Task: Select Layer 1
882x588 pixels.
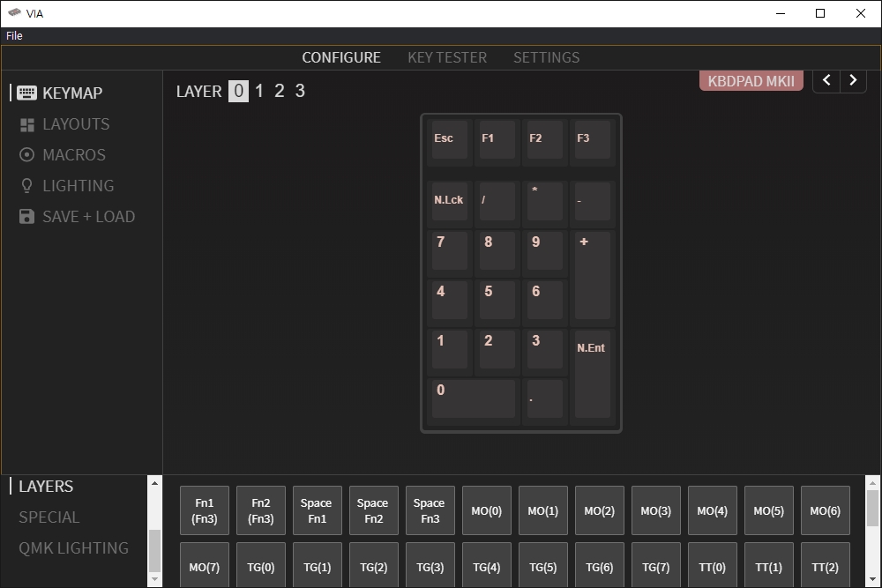Action: [259, 91]
